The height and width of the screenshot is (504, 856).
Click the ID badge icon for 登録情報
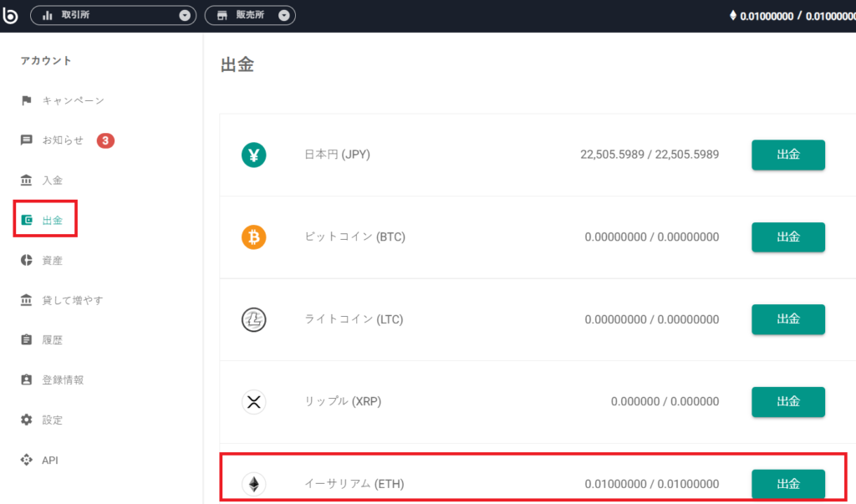point(26,379)
